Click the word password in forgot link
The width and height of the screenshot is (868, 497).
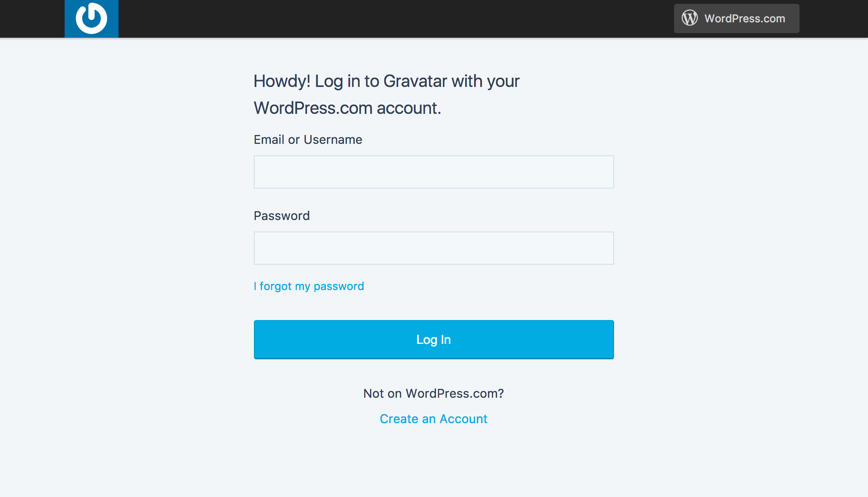(x=339, y=287)
